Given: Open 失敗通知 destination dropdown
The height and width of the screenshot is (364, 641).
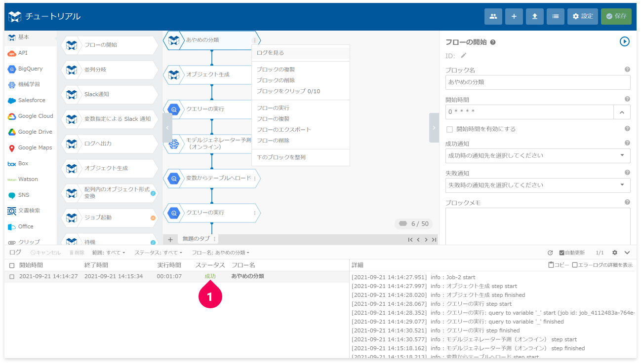Looking at the screenshot, I should point(538,185).
